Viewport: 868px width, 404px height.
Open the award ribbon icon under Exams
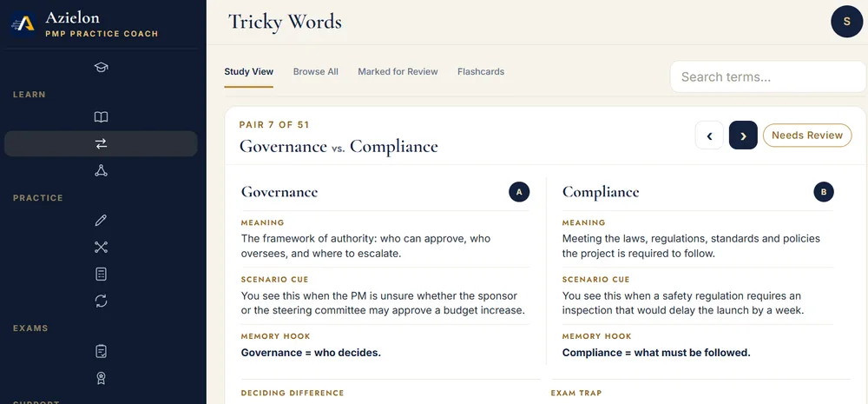[x=101, y=378]
